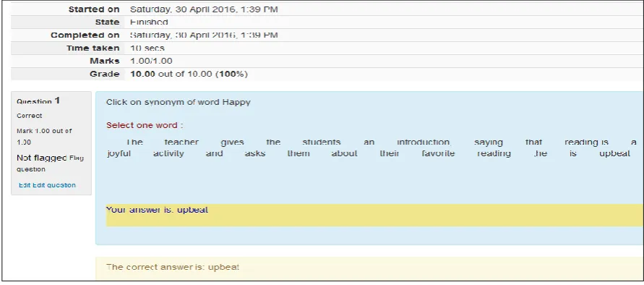Select the word "gives" in the passage
This screenshot has width=644, height=285.
(232, 142)
